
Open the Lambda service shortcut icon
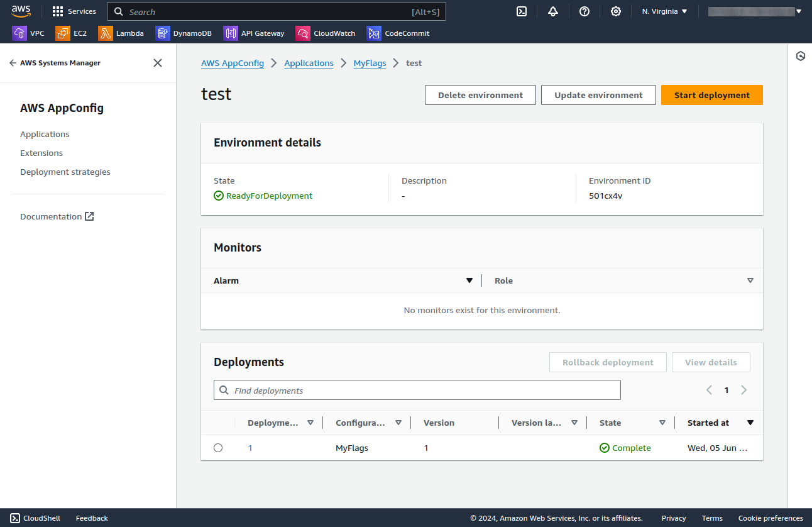106,33
